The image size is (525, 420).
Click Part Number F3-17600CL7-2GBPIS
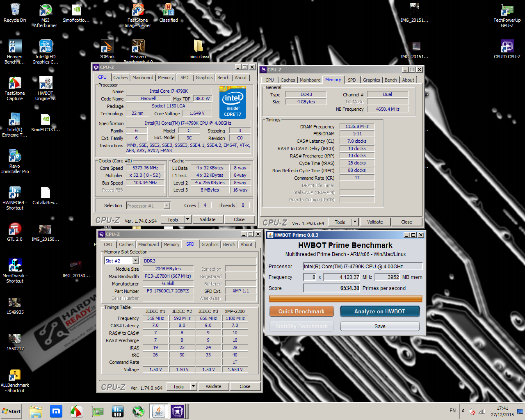[x=168, y=291]
